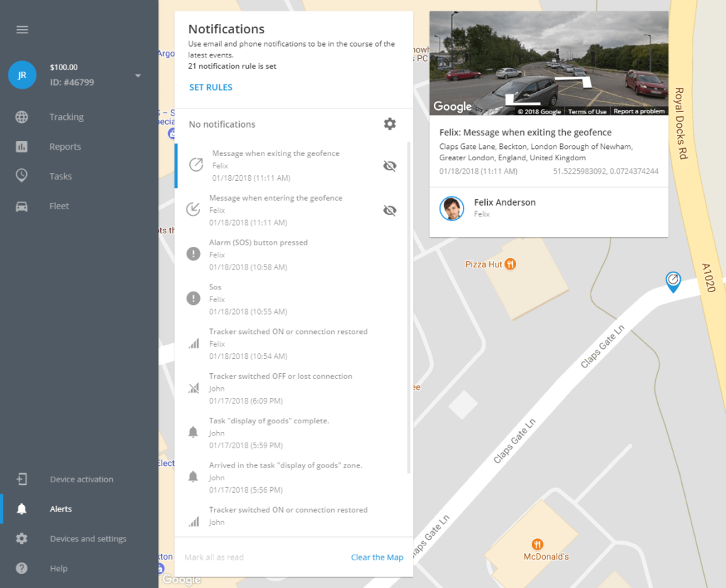Screen dimensions: 726x588
Task: Click the JR user avatar
Action: point(22,74)
